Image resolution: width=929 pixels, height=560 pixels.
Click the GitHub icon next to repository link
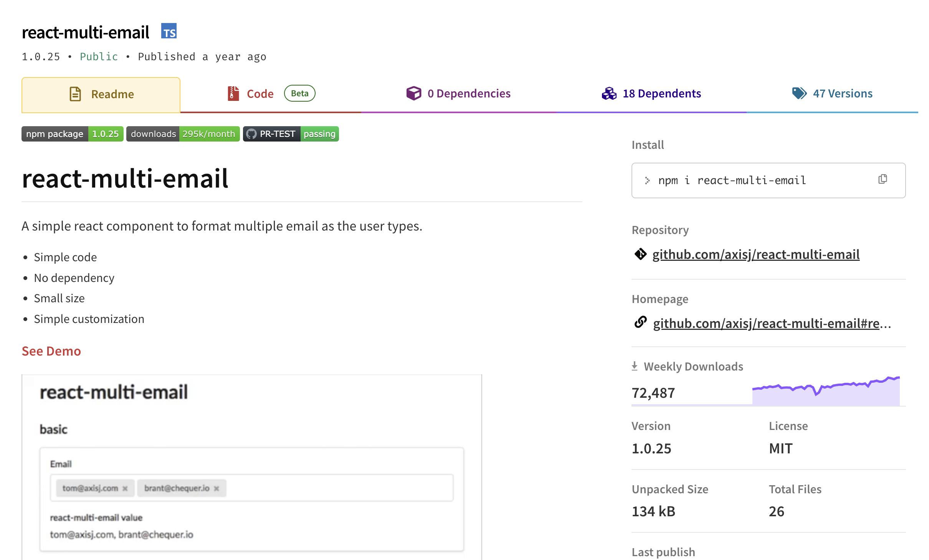[640, 254]
